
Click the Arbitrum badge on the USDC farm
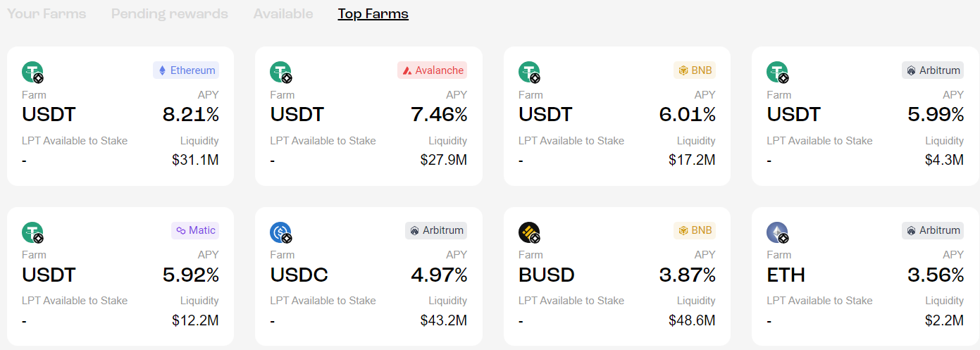pos(436,230)
